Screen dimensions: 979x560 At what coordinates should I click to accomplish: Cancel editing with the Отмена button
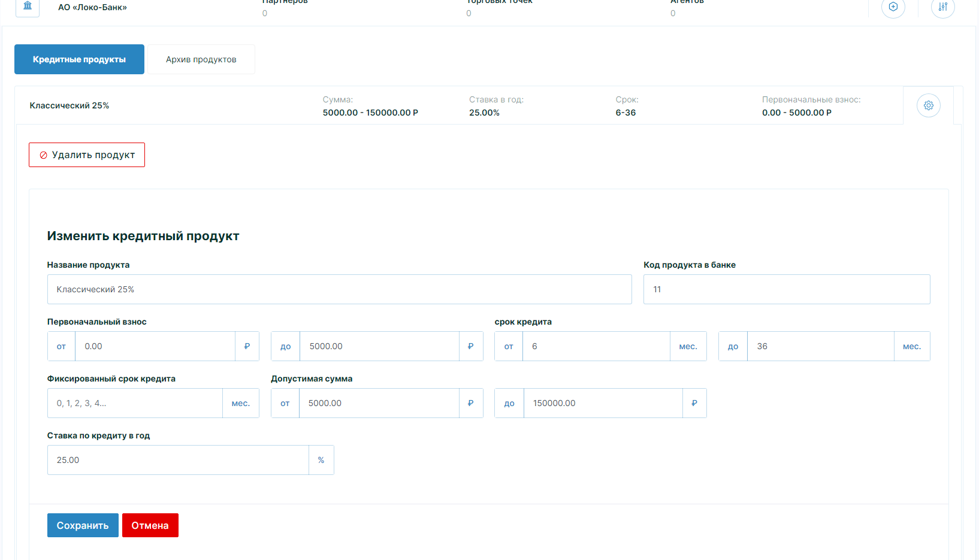[150, 525]
